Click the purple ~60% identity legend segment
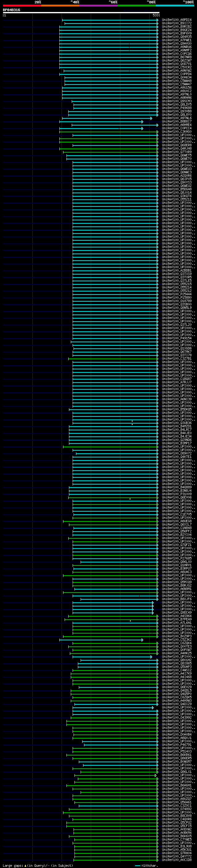This screenshot has width=197, height=868. tap(98, 6)
